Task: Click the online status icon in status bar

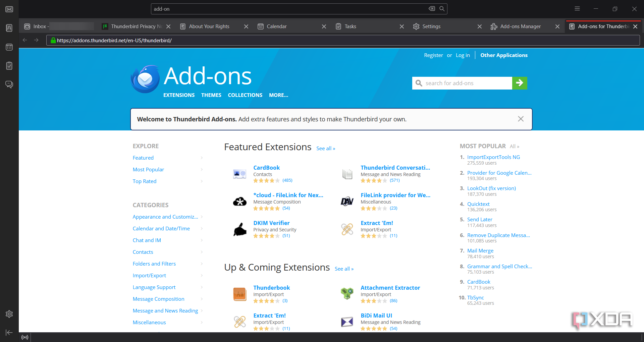Action: click(x=25, y=337)
